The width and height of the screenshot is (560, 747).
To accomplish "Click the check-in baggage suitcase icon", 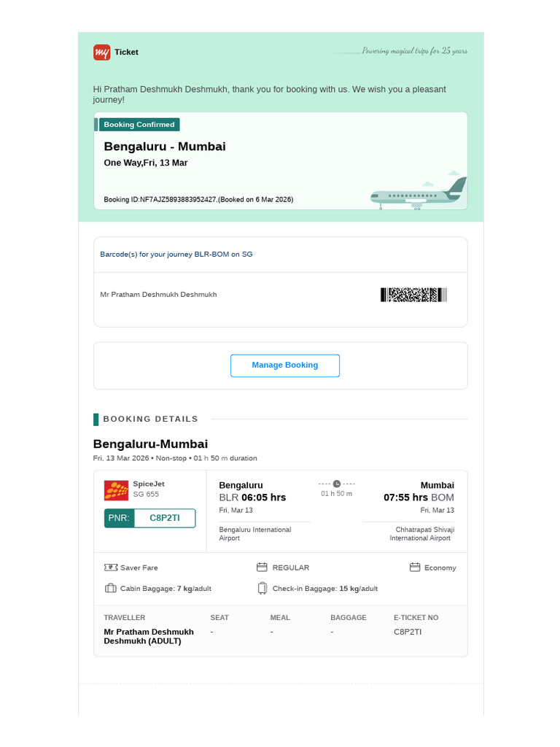I will coord(262,589).
